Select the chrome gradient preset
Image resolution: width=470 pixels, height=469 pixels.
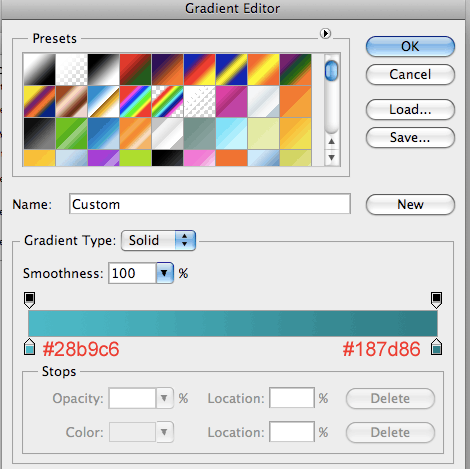click(x=103, y=101)
